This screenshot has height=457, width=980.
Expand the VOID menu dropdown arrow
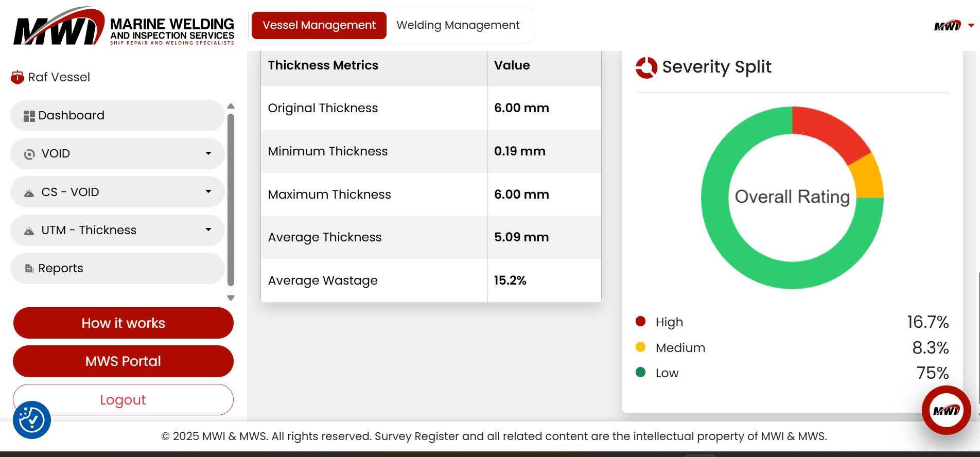click(x=208, y=153)
